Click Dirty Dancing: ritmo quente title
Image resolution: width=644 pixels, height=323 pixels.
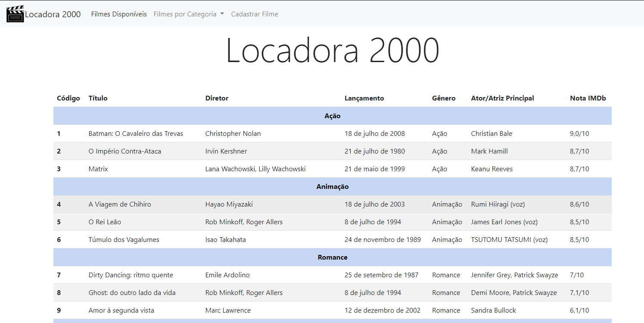[x=131, y=275]
